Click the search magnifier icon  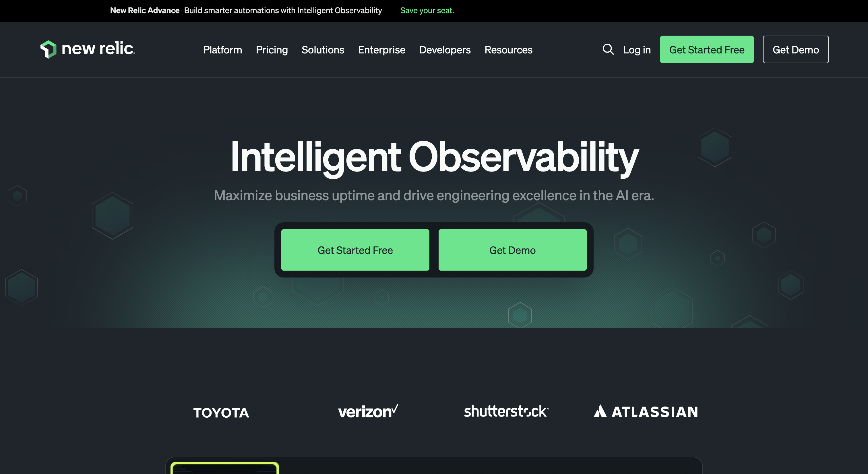(x=608, y=49)
